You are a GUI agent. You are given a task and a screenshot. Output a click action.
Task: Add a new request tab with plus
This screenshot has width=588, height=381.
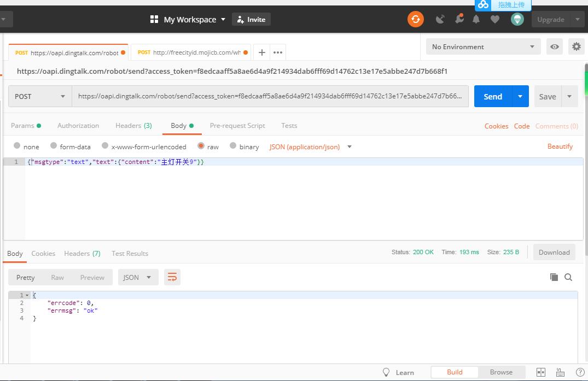[x=262, y=52]
